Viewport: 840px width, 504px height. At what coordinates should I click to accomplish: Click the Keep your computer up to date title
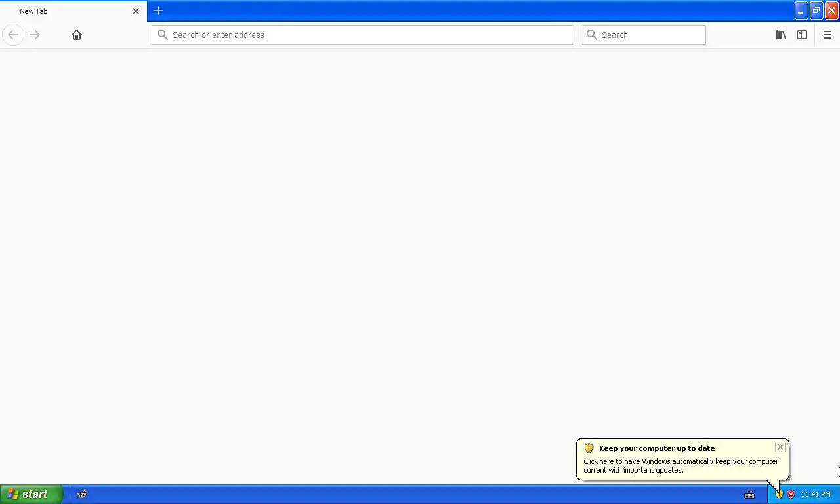click(657, 448)
